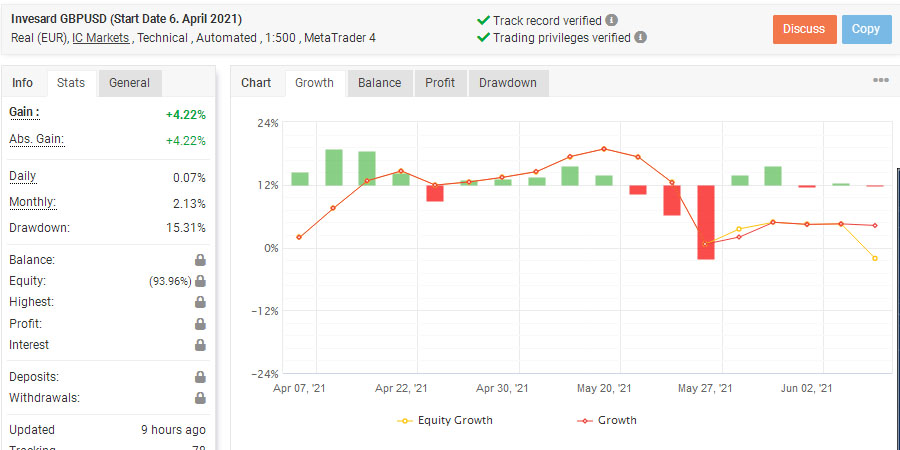Click the lock icon in Highest row

200,302
